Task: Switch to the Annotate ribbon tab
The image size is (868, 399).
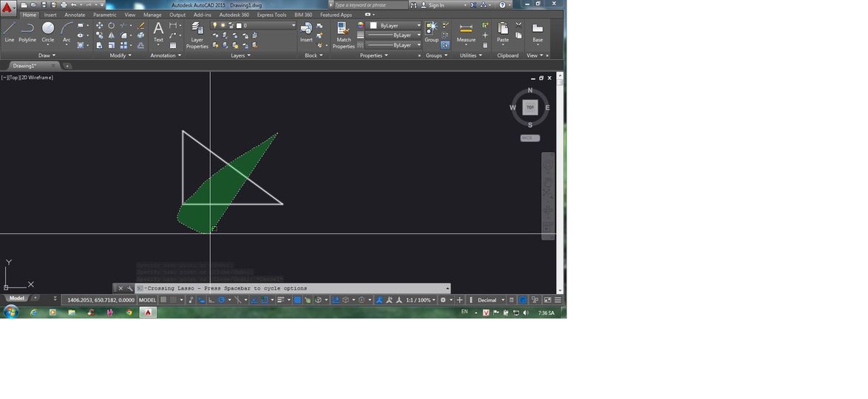Action: pyautogui.click(x=75, y=15)
